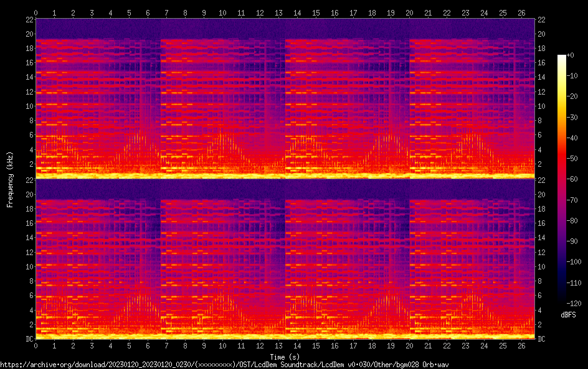Click the dBFS label under the color bar

click(x=568, y=315)
